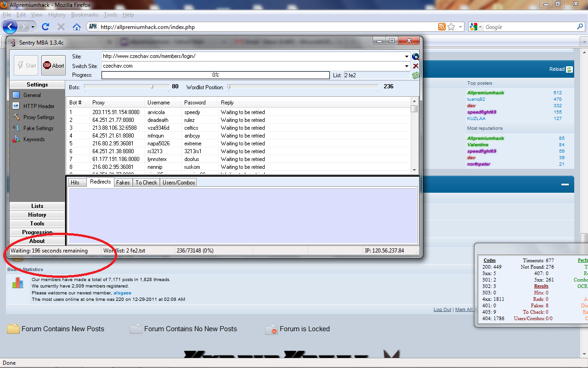Click the Log Out link on forum
The height and width of the screenshot is (368, 588).
442,310
